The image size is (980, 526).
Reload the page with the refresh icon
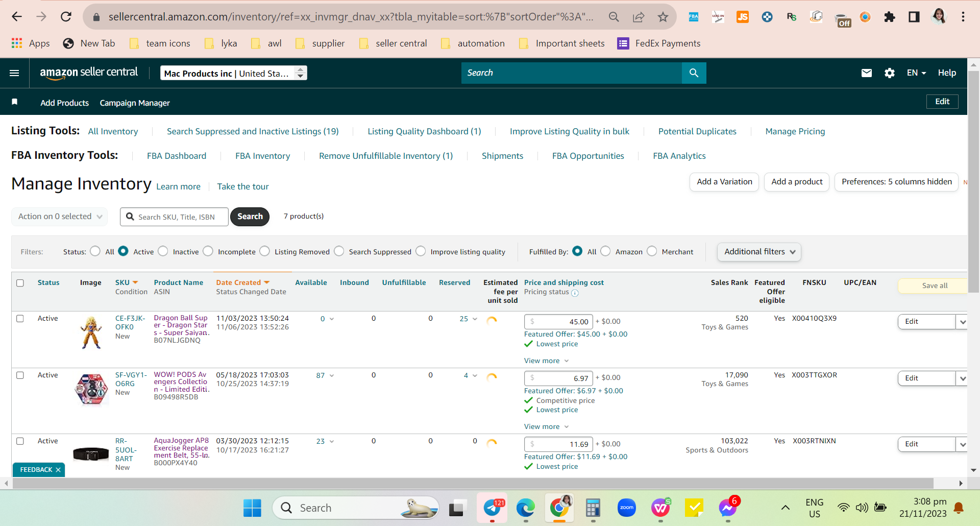coord(66,17)
